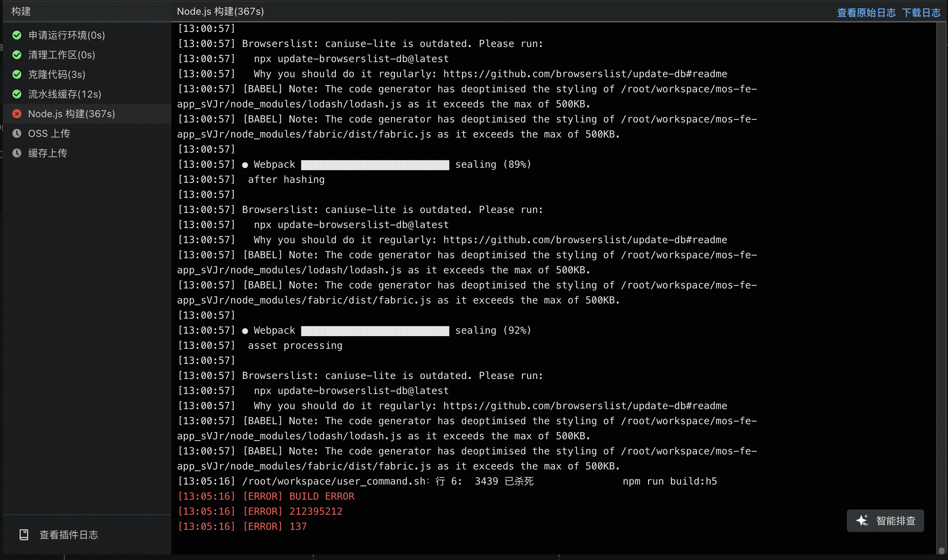Click the npm run build:h5 text
Viewport: 948px width, 560px height.
click(670, 481)
